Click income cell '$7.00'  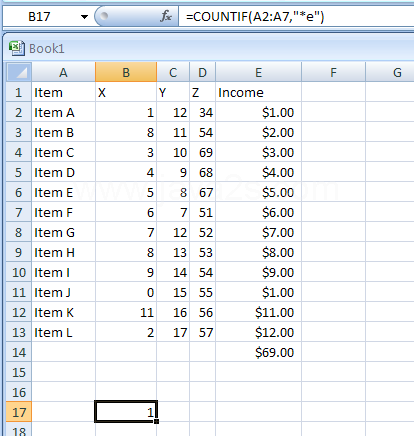(258, 232)
